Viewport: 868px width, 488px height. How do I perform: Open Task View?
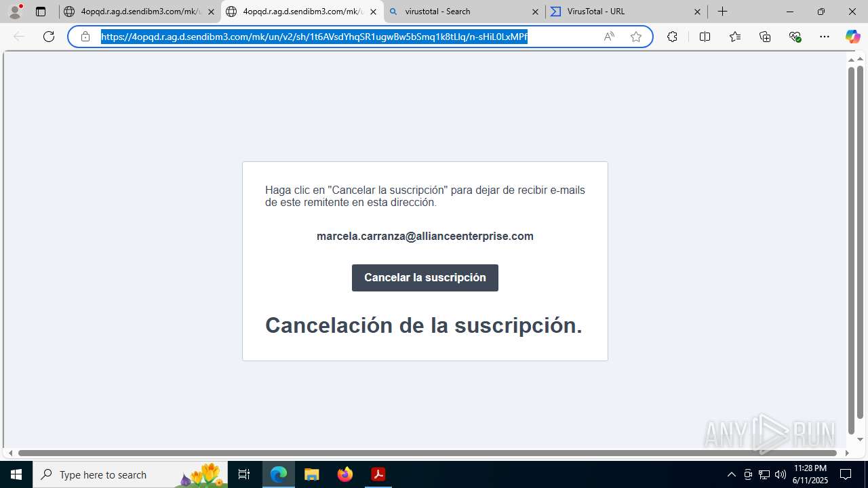click(245, 474)
